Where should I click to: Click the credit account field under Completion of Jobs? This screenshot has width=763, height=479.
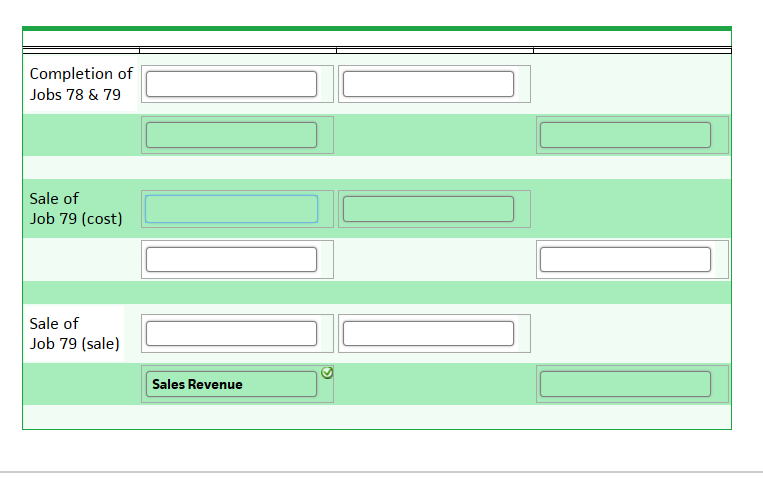click(231, 135)
